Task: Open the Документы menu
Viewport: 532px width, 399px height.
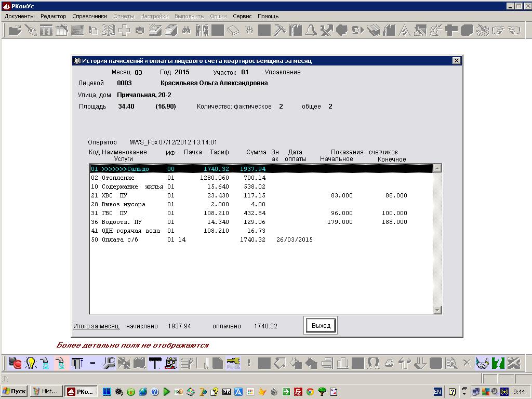Action: (19, 16)
